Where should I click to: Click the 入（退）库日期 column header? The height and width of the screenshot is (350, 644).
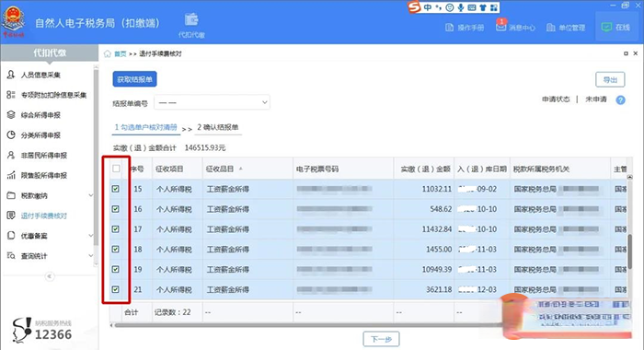(x=482, y=169)
